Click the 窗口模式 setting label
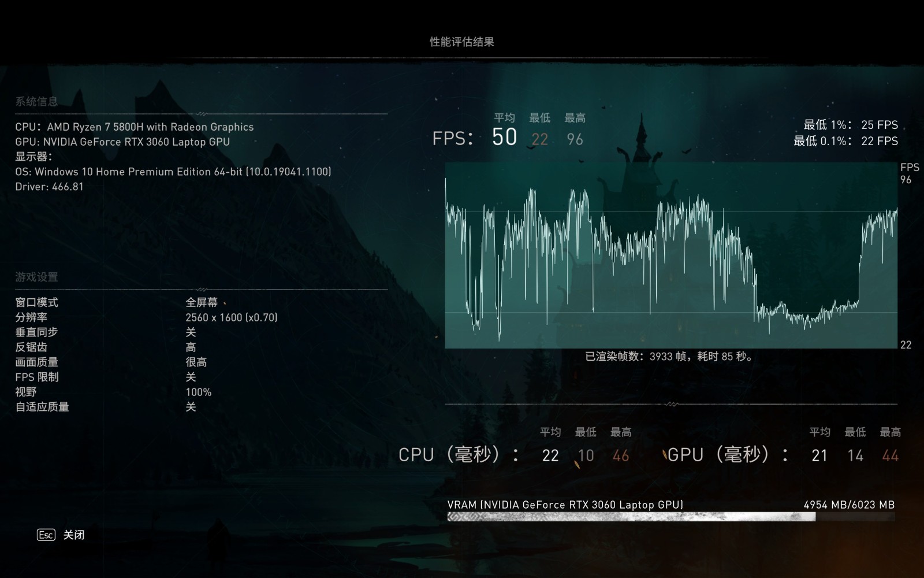This screenshot has width=924, height=578. coord(36,302)
